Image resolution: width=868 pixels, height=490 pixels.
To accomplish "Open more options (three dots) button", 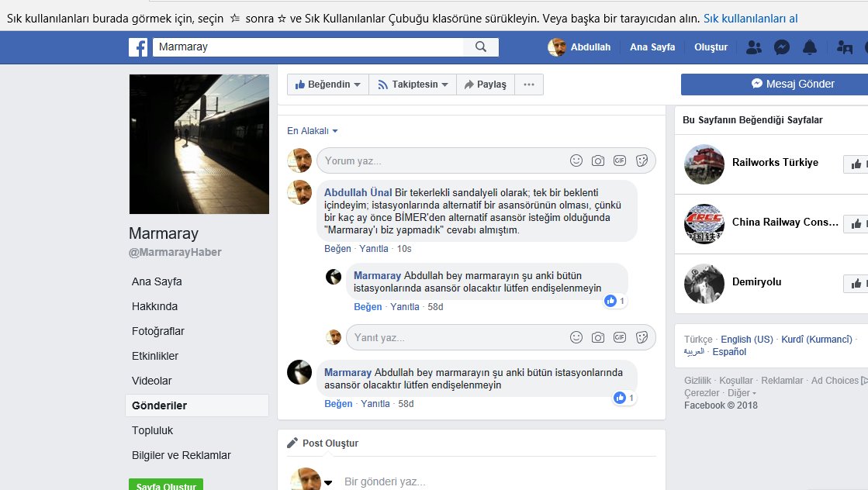I will (x=529, y=85).
